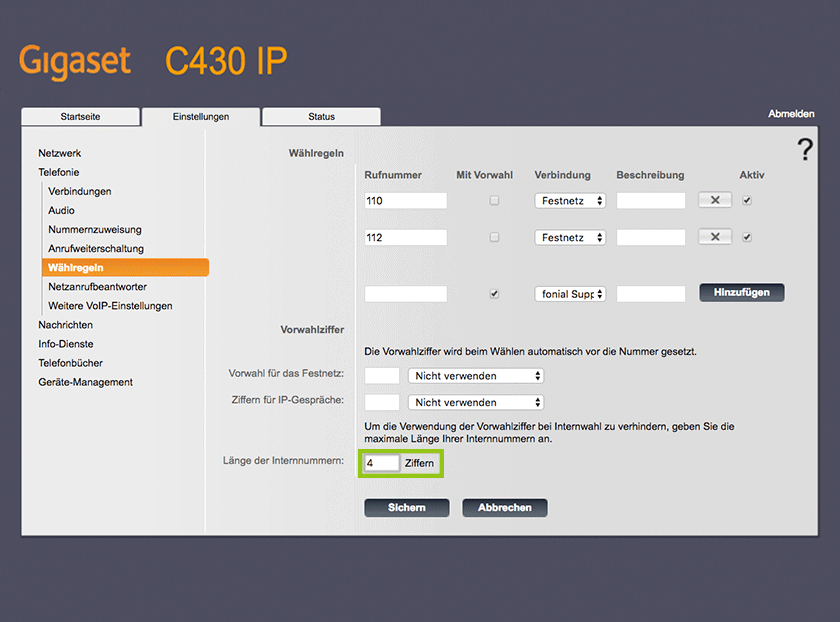Uncheck Mit Vorwahl on the new rule row
This screenshot has height=622, width=840.
[494, 294]
